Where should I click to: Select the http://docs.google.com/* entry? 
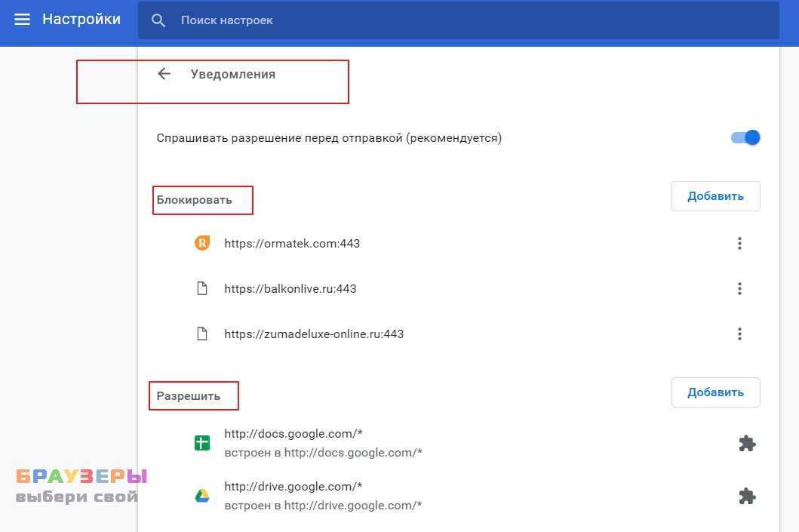[x=293, y=434]
